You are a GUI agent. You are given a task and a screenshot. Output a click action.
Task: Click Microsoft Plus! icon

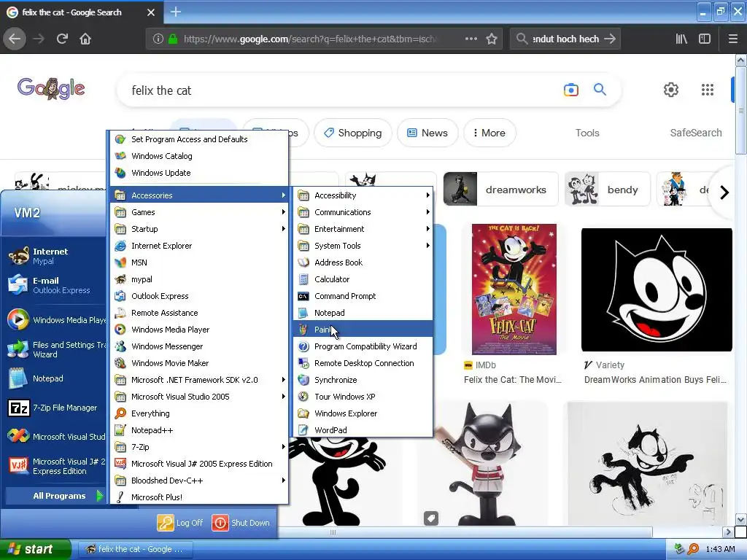pos(120,497)
